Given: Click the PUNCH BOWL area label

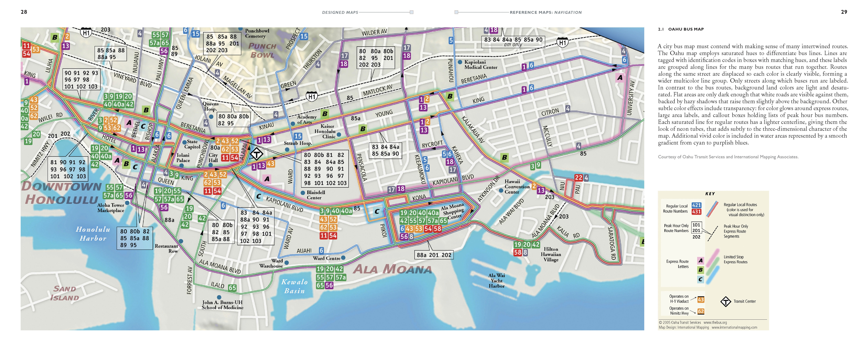Looking at the screenshot, I should click(262, 51).
